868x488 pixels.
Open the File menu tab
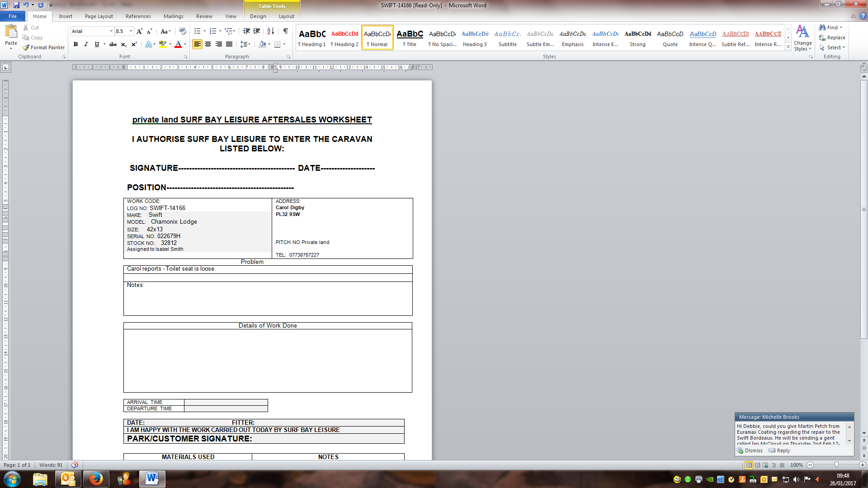[x=13, y=16]
